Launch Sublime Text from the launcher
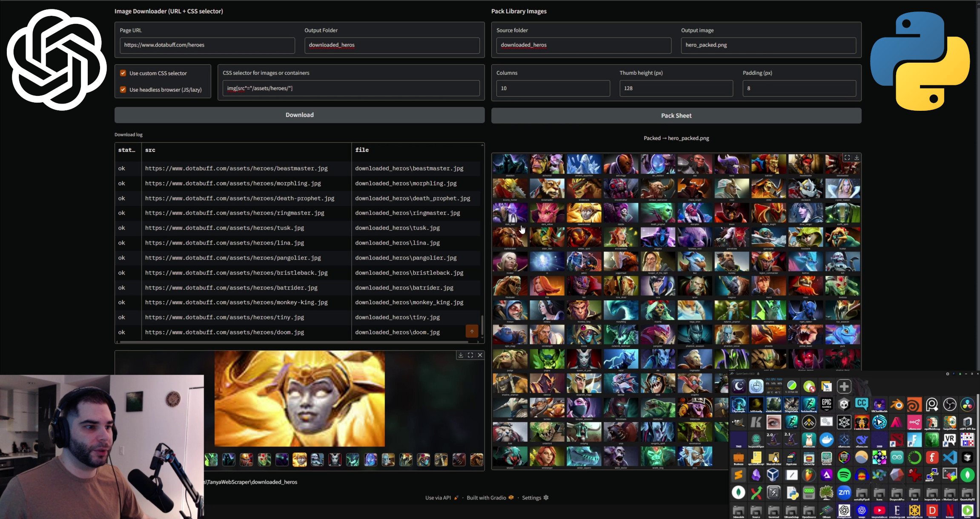 (739, 475)
